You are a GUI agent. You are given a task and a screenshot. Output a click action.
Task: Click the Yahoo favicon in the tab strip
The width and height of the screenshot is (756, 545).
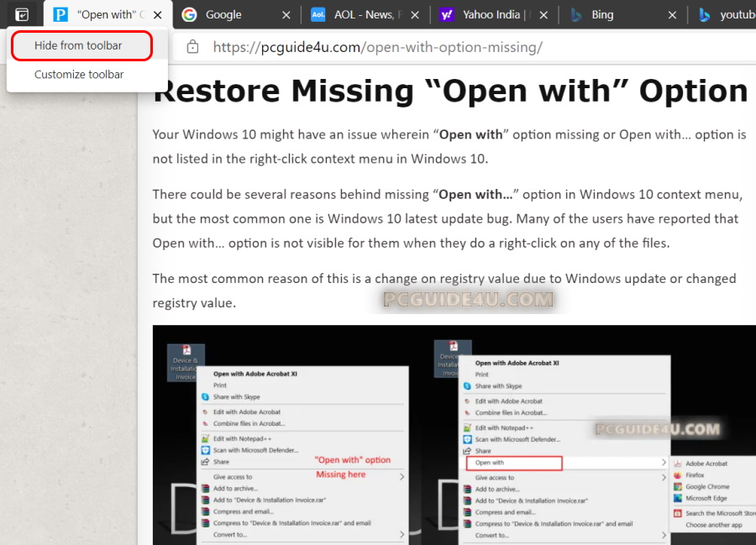[448, 15]
